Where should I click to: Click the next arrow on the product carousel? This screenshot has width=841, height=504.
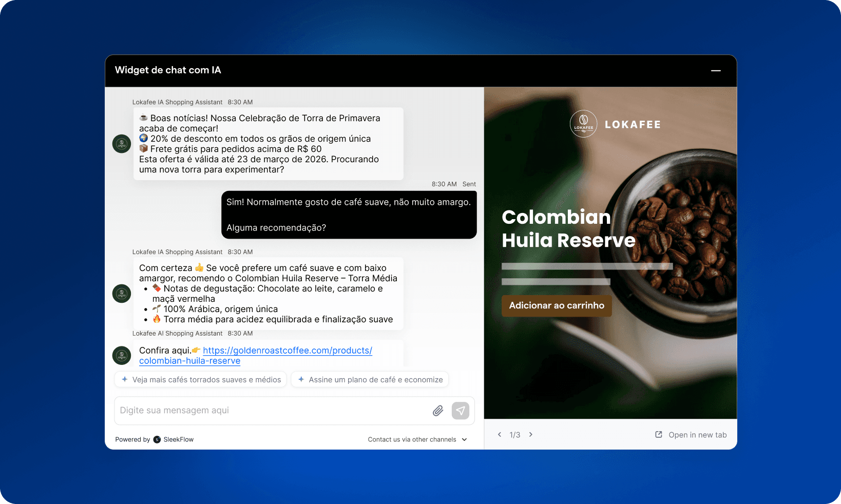click(530, 434)
